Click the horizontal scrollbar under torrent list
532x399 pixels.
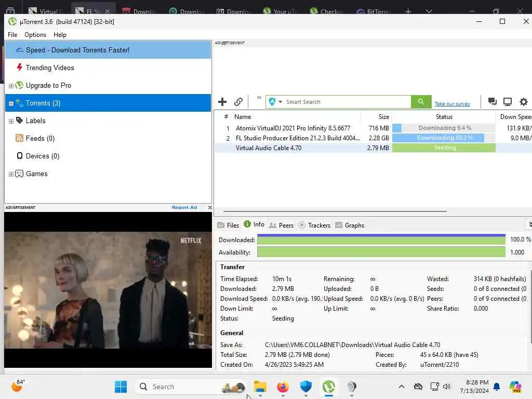tap(335, 211)
